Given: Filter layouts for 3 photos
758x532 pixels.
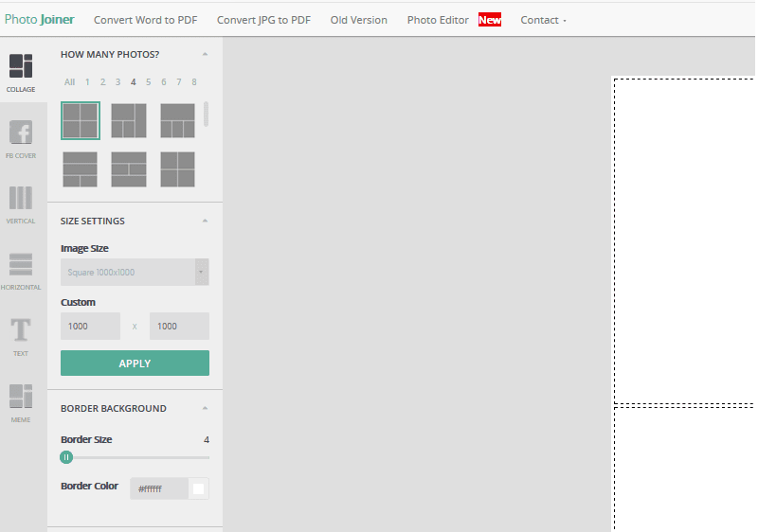Looking at the screenshot, I should [x=117, y=82].
